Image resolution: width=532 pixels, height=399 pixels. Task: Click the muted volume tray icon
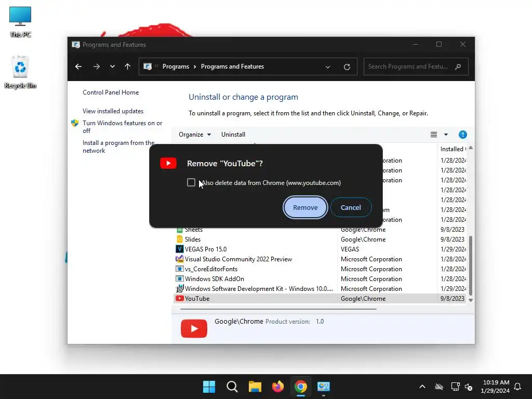pos(469,387)
